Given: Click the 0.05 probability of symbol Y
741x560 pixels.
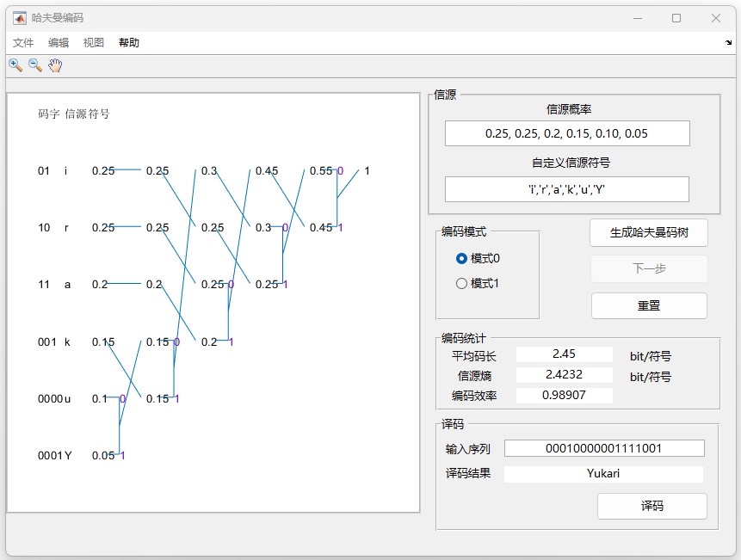Looking at the screenshot, I should pyautogui.click(x=103, y=456).
